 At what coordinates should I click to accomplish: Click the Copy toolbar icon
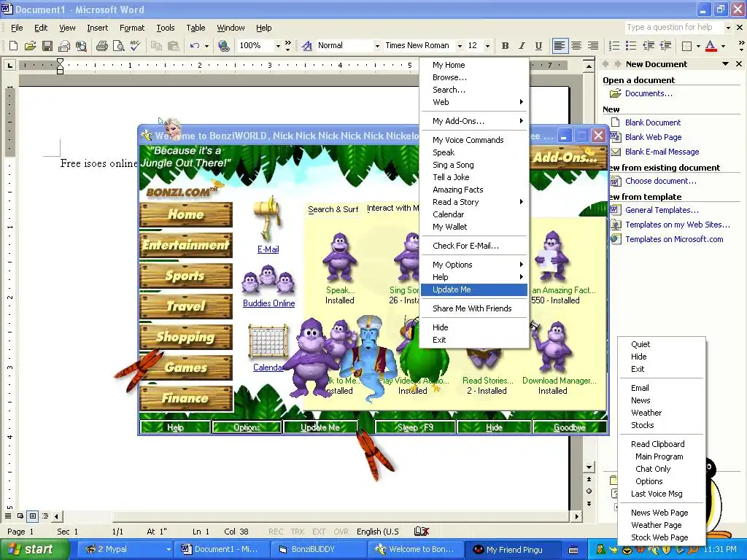pyautogui.click(x=156, y=46)
